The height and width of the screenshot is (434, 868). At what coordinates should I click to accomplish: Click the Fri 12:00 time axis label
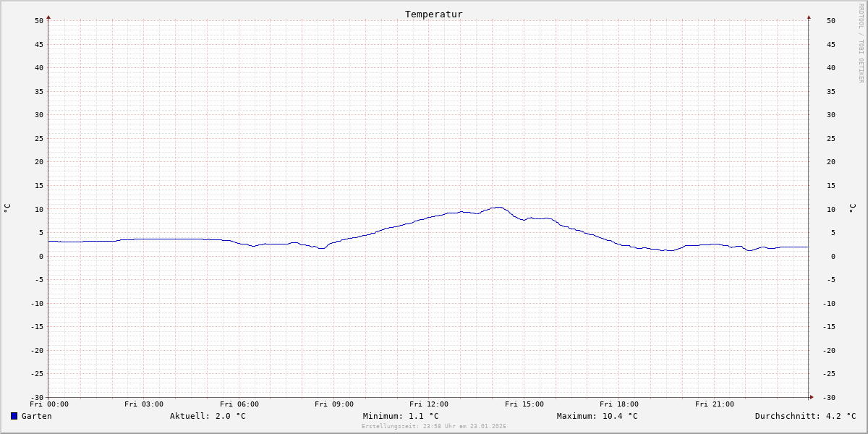429,404
